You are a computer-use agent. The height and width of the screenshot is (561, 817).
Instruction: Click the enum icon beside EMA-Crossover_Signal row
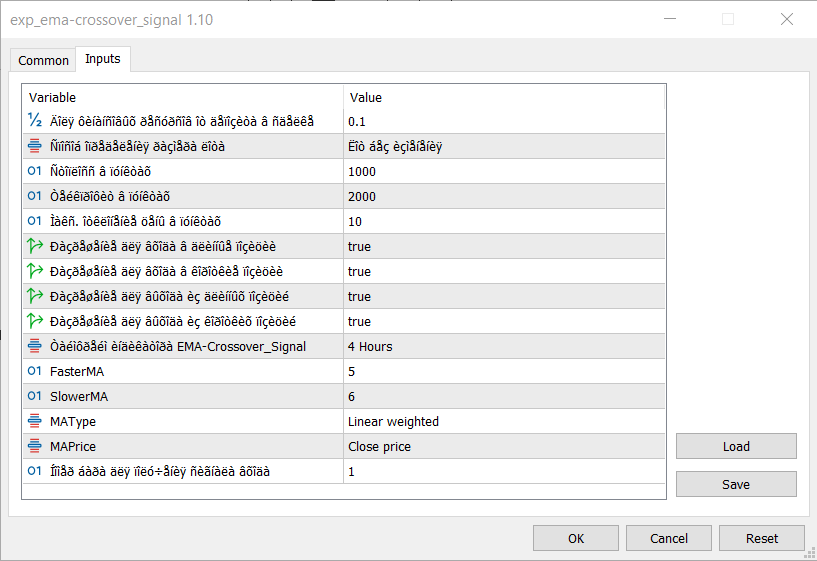point(34,346)
